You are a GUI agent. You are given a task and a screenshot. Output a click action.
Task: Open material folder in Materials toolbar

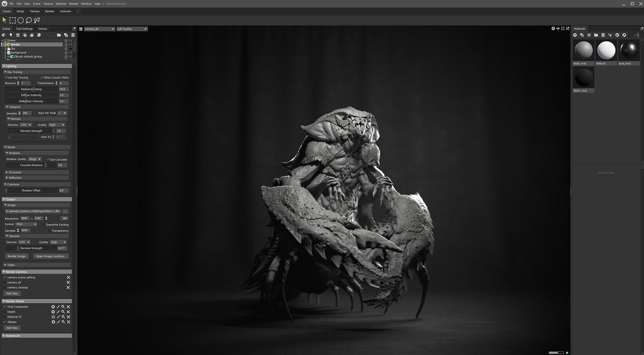pyautogui.click(x=596, y=35)
